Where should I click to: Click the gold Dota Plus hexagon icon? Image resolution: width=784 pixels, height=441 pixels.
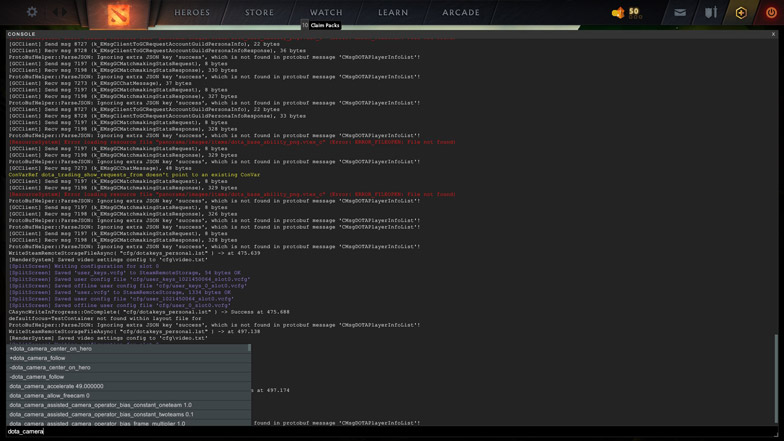coord(741,12)
